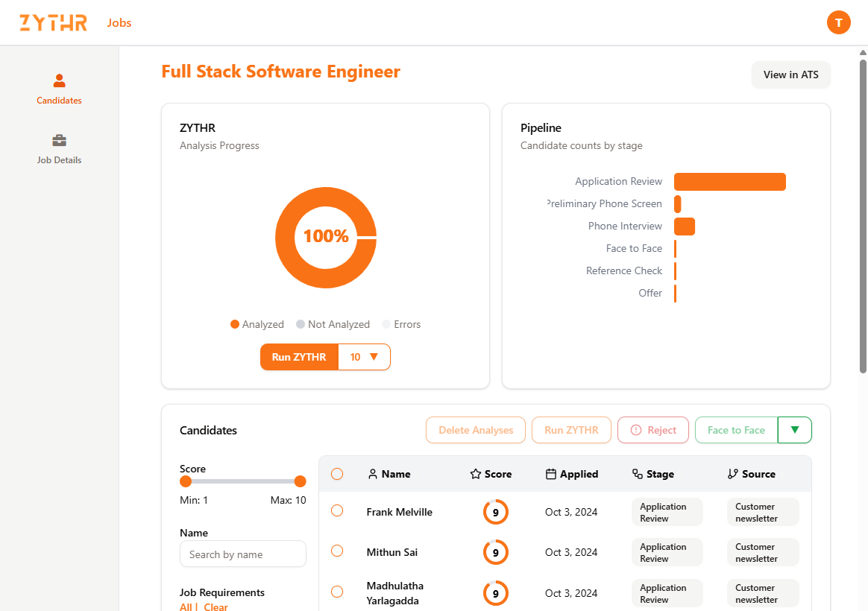Select all candidates with header checkbox
This screenshot has height=611, width=868.
(x=337, y=474)
